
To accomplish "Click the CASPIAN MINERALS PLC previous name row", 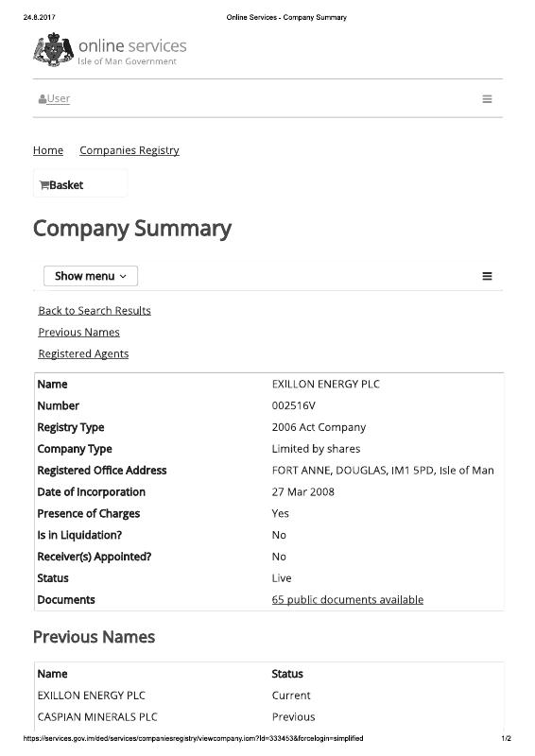I will 268,717.
